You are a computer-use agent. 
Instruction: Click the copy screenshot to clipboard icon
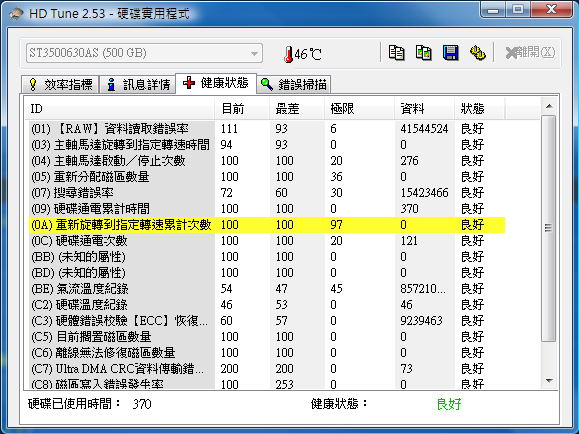(x=424, y=53)
